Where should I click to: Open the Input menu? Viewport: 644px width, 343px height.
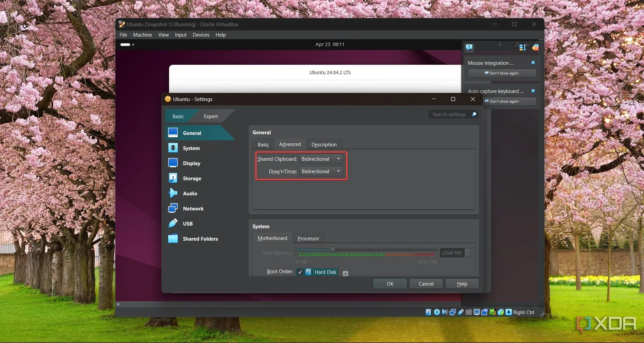tap(180, 35)
